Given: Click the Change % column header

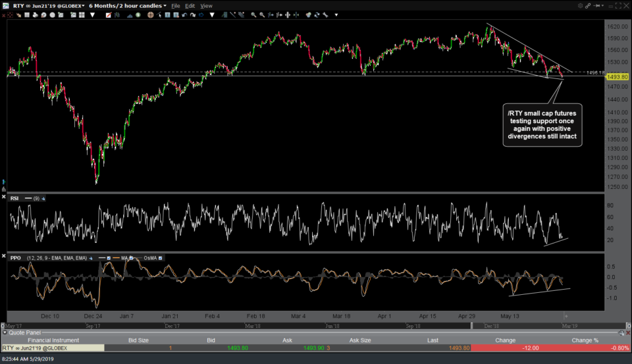Looking at the screenshot, I should 585,340.
